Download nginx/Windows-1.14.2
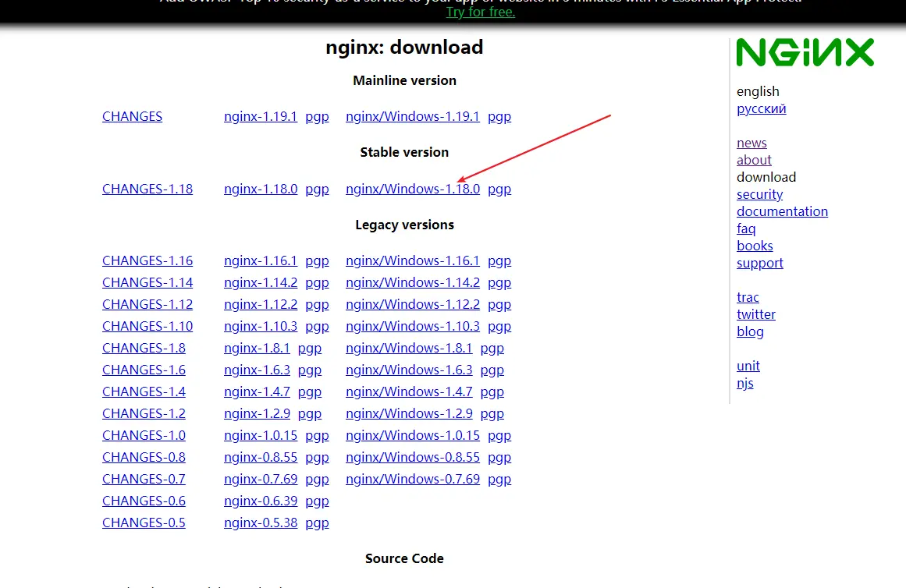906x588 pixels. [413, 282]
